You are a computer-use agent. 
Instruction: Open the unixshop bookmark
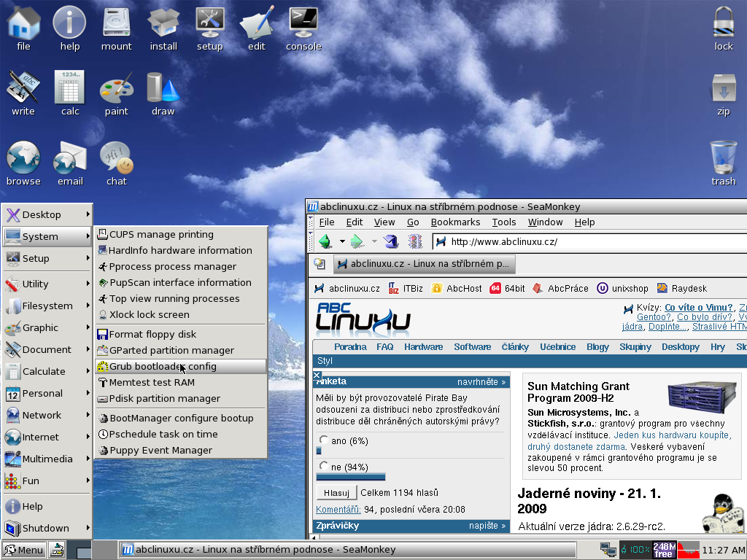pyautogui.click(x=623, y=289)
